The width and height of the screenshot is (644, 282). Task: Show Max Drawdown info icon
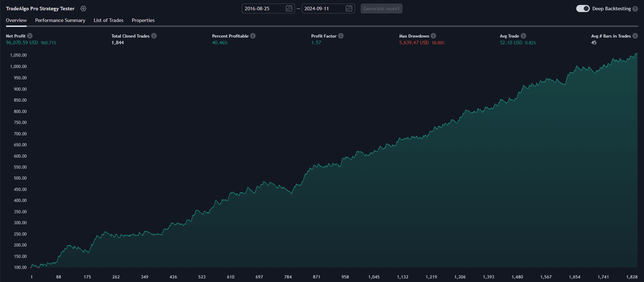click(x=433, y=36)
